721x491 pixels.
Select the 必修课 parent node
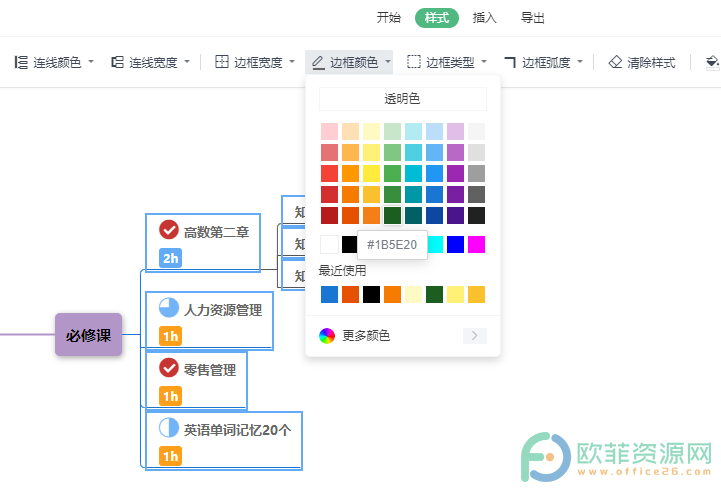click(88, 335)
